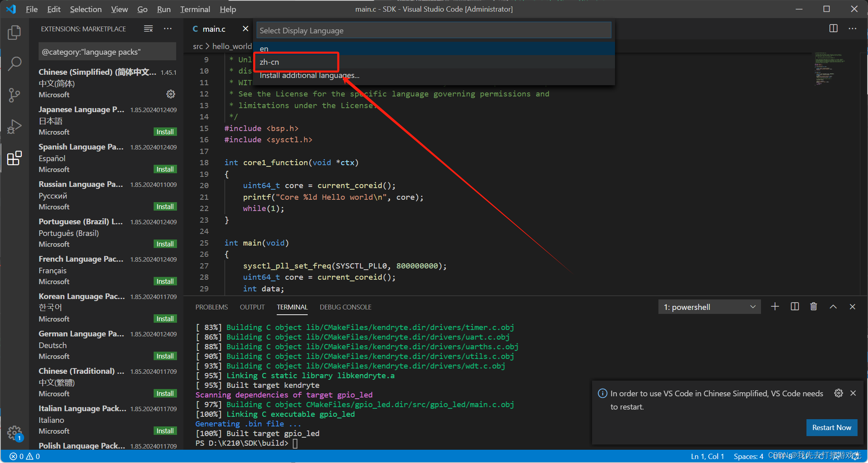This screenshot has height=463, width=868.
Task: Open the Terminal menu
Action: pos(195,9)
